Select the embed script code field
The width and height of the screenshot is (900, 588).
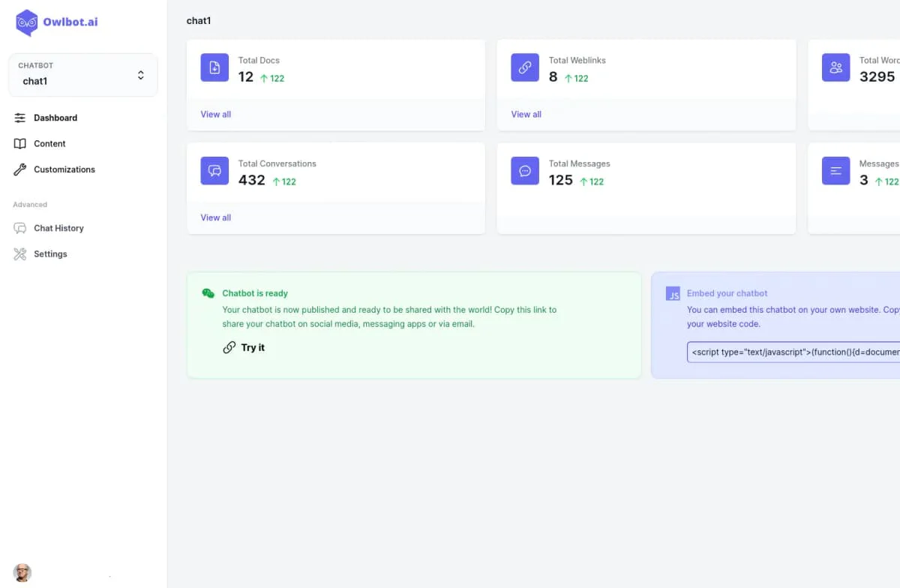pos(795,352)
